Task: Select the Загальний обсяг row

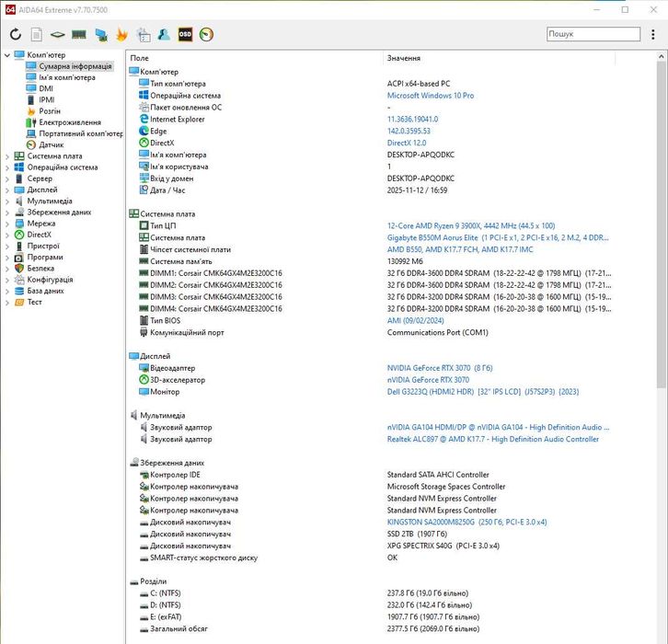Action: (371, 629)
